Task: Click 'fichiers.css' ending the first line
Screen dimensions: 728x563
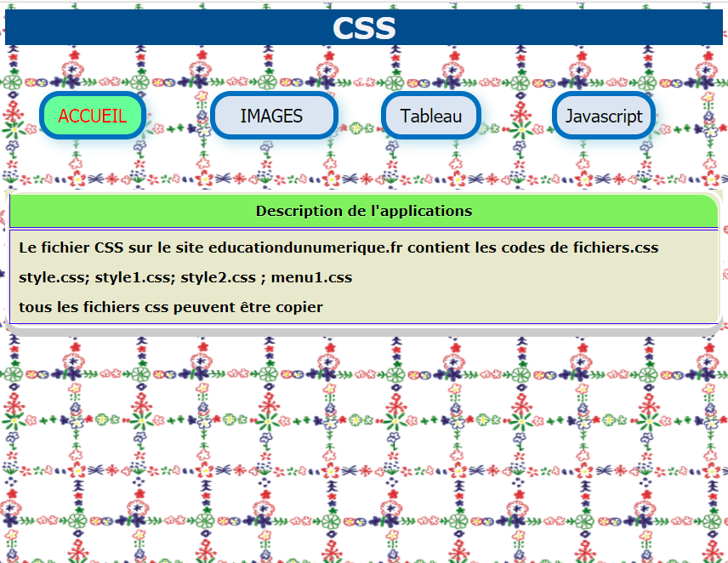Action: click(616, 248)
